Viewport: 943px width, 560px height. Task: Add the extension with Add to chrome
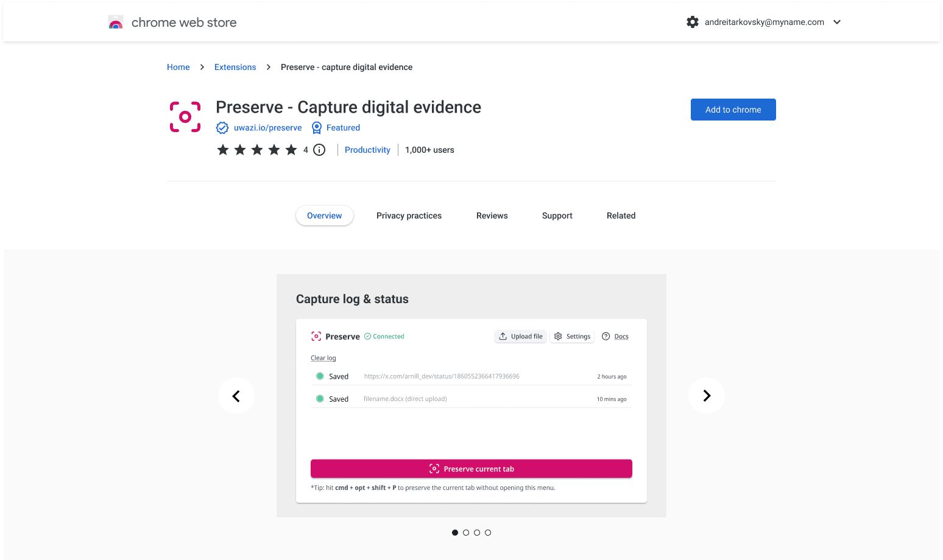733,110
